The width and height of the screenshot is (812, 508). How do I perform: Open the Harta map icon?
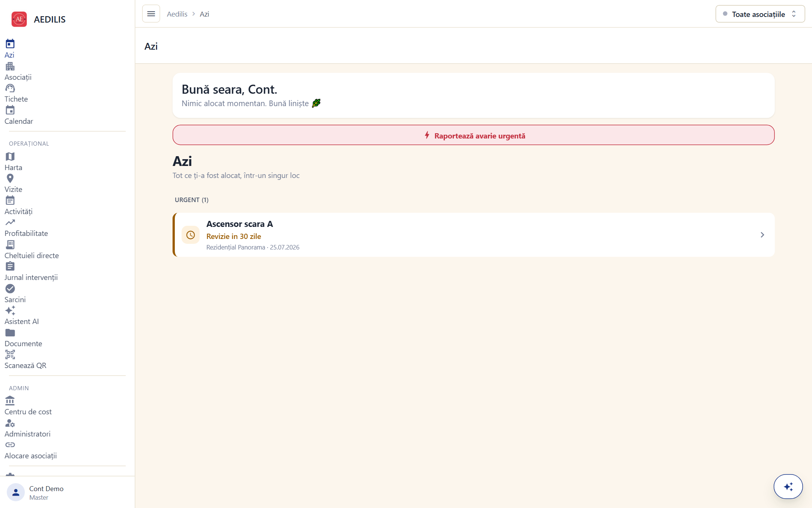tap(10, 157)
